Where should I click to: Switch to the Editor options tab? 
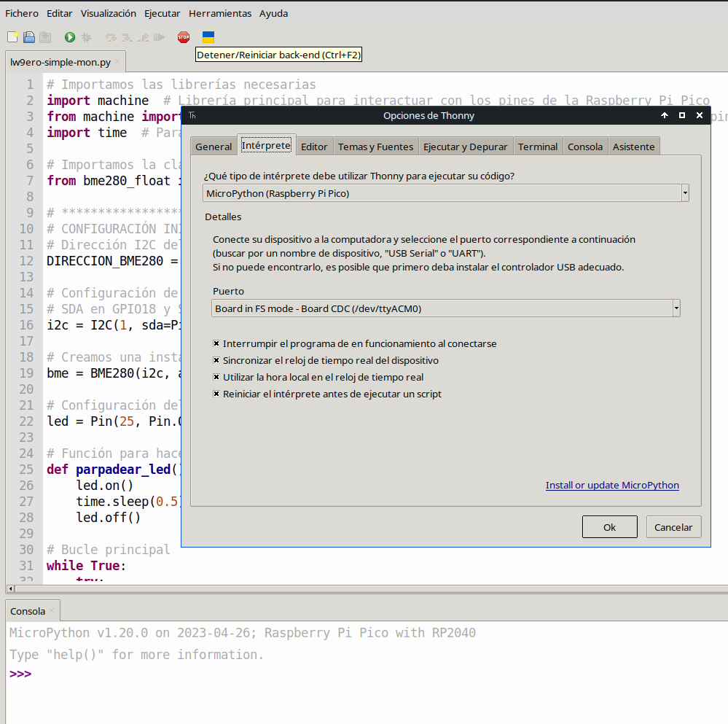click(314, 147)
